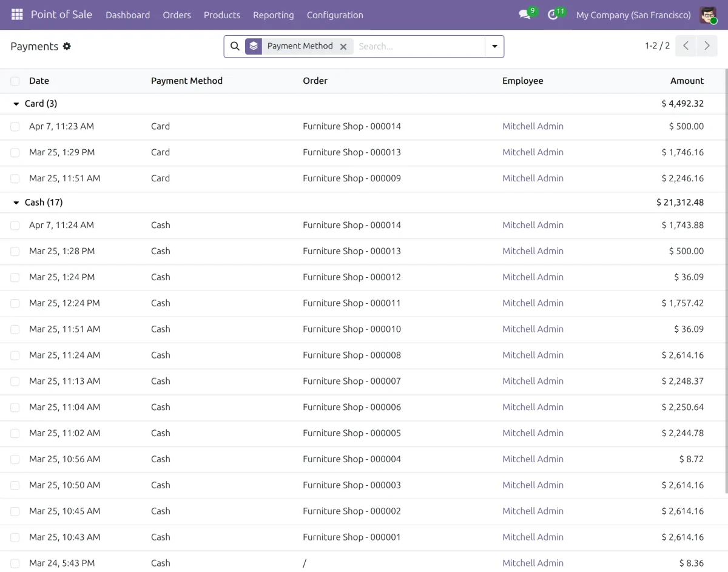
Task: Click the $ 8.72 amount cell
Action: point(692,459)
